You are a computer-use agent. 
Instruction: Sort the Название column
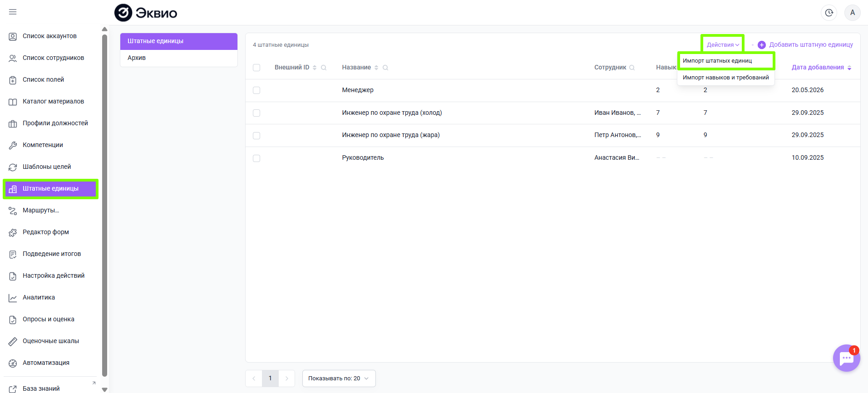tap(376, 68)
